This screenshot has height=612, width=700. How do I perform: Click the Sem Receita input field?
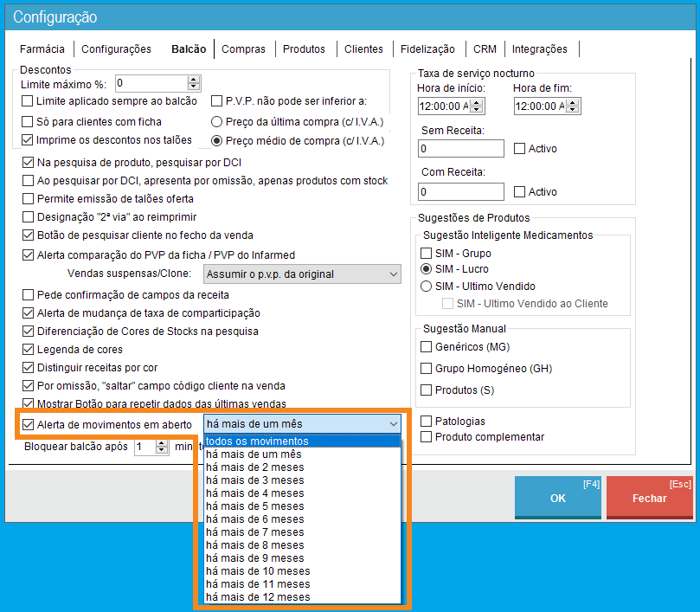460,149
